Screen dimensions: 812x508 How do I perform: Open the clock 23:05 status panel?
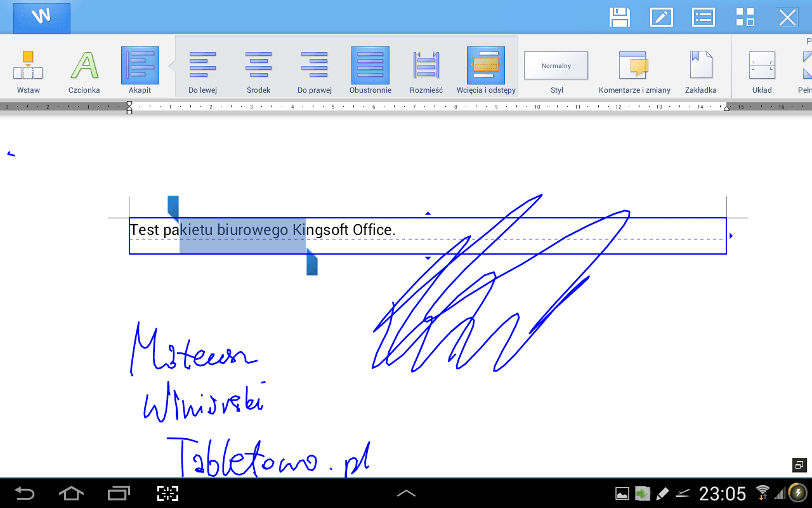(723, 493)
